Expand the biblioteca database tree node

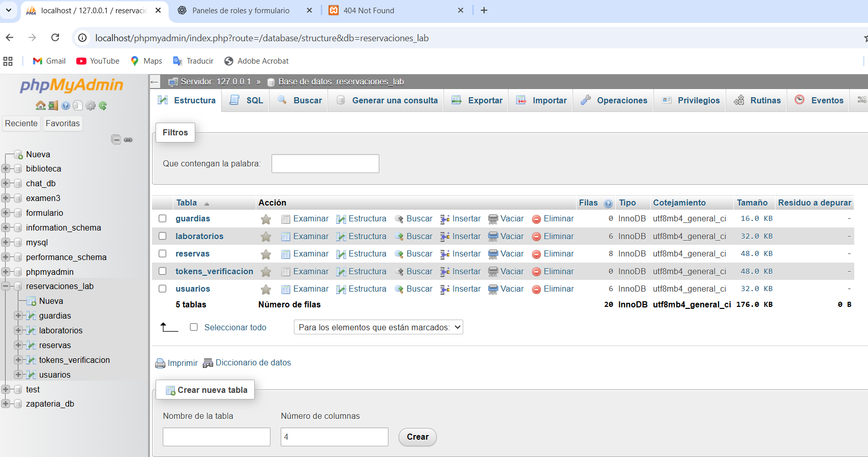click(6, 168)
